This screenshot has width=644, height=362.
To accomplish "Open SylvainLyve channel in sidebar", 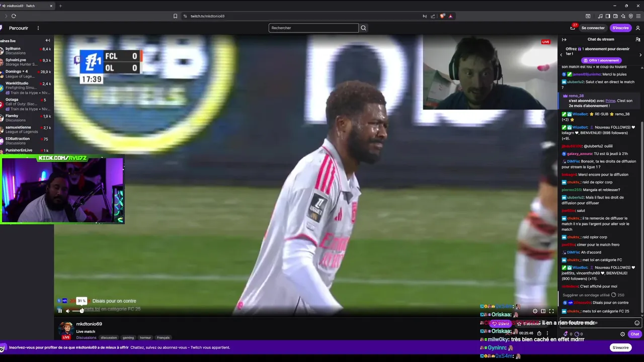I will pos(26,62).
